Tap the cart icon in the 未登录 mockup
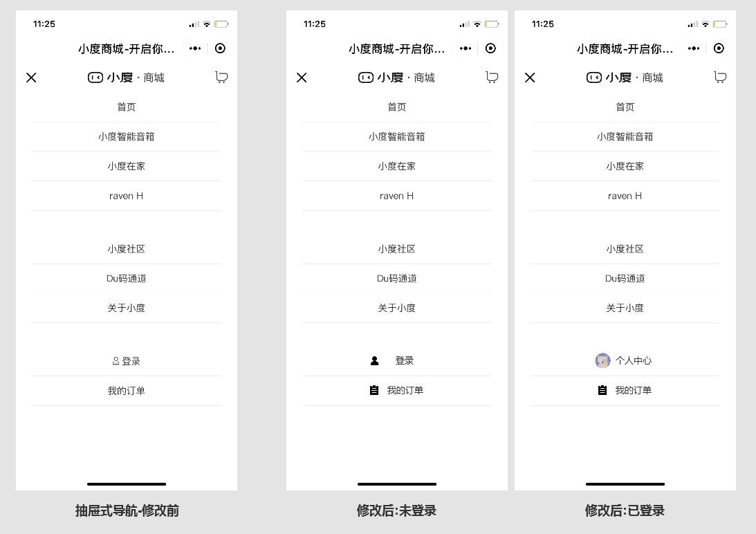The width and height of the screenshot is (756, 534). [x=492, y=77]
